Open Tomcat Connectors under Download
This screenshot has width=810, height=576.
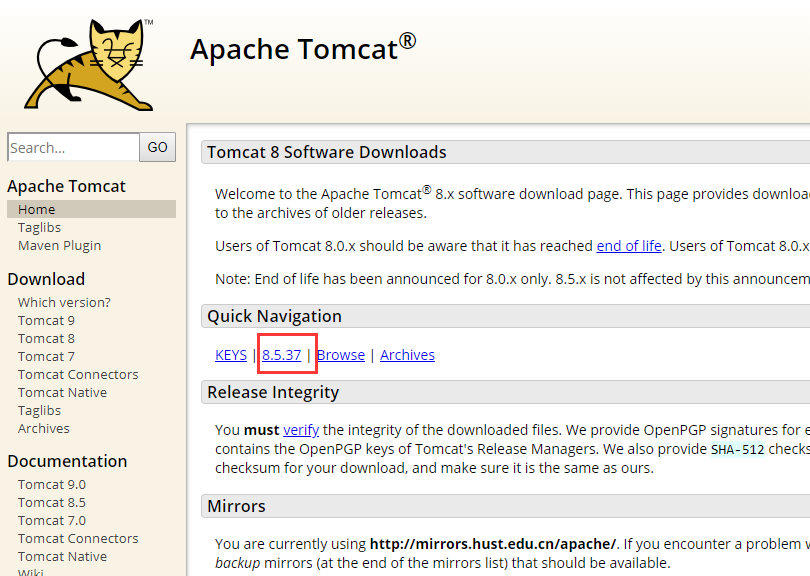coord(78,374)
